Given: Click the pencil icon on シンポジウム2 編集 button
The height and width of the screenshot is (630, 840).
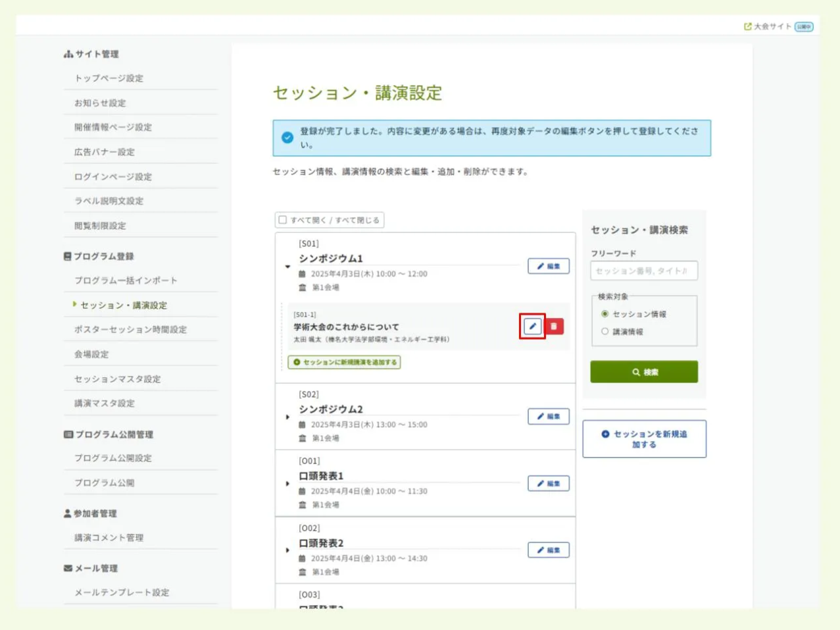Looking at the screenshot, I should pyautogui.click(x=541, y=416).
